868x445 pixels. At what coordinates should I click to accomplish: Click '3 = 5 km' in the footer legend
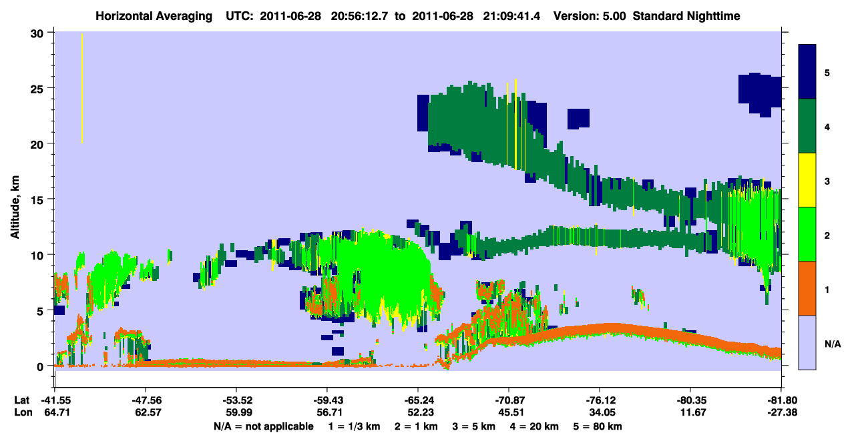coord(474,426)
